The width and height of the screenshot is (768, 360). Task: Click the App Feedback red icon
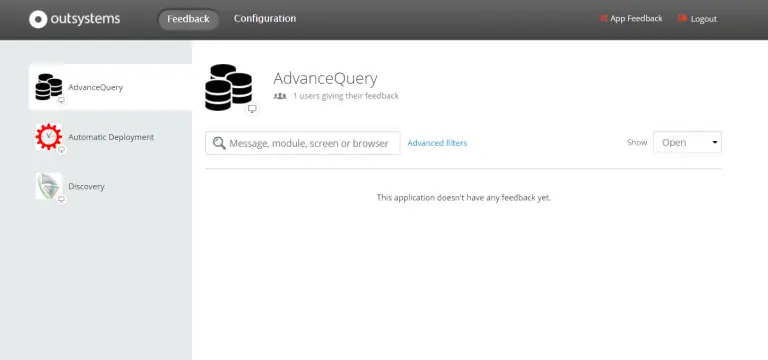point(604,19)
